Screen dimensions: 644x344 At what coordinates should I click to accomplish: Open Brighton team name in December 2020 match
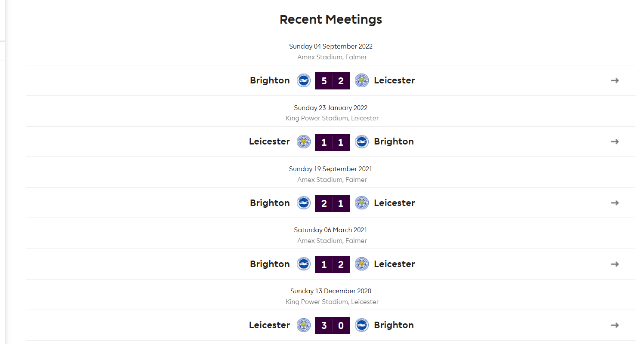pos(394,326)
